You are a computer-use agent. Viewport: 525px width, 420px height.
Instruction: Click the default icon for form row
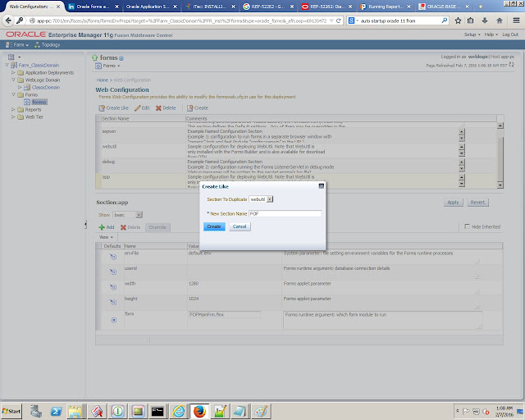click(x=113, y=320)
